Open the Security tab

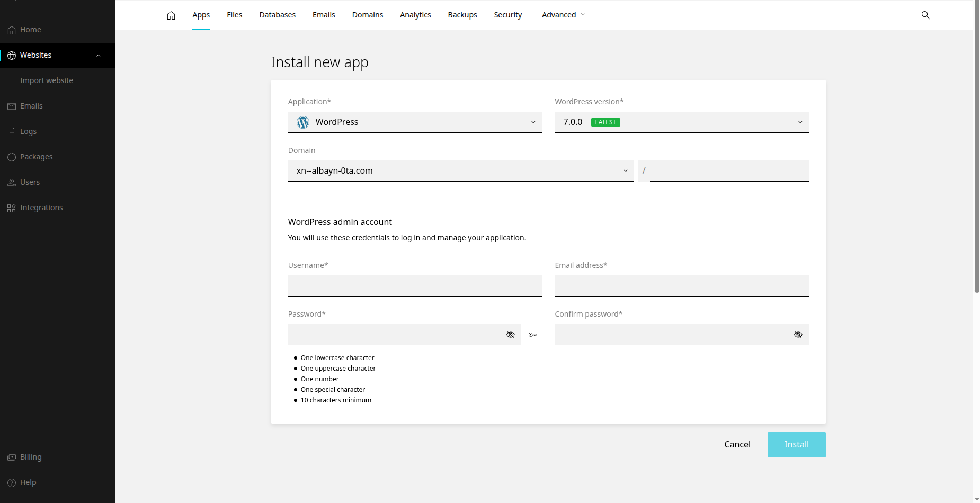508,15
